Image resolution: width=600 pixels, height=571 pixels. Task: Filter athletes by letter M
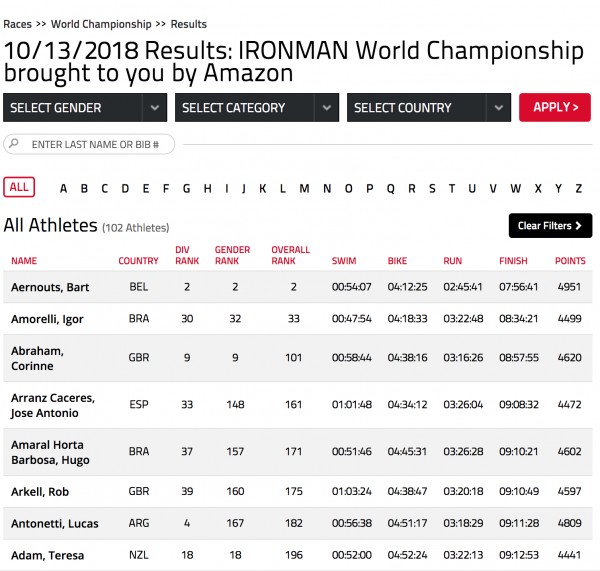304,188
